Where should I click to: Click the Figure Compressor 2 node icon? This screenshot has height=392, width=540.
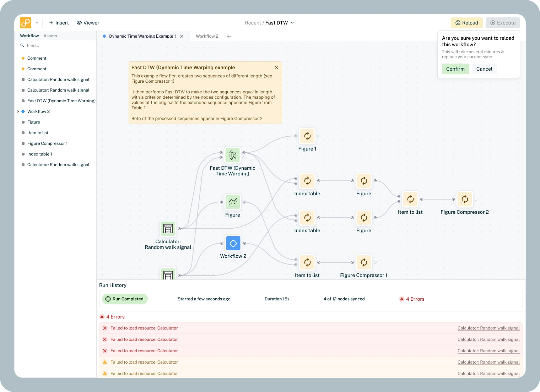click(465, 199)
